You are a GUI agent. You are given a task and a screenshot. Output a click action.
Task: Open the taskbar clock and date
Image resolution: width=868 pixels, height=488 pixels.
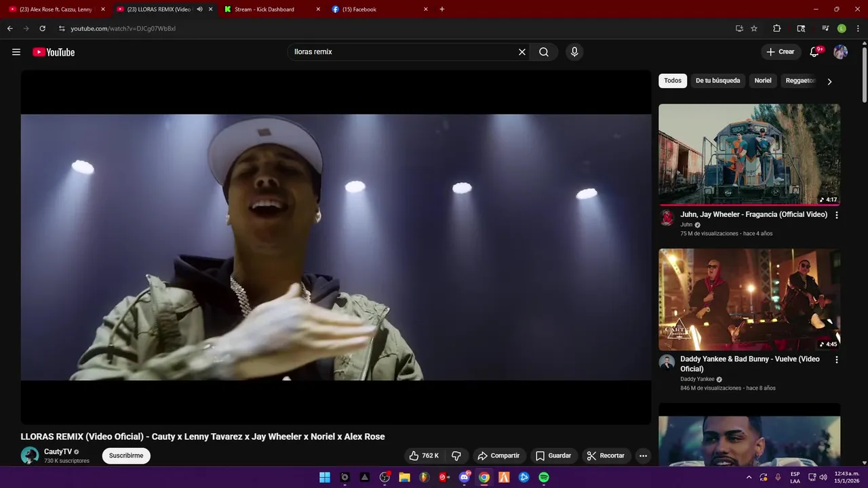(846, 477)
